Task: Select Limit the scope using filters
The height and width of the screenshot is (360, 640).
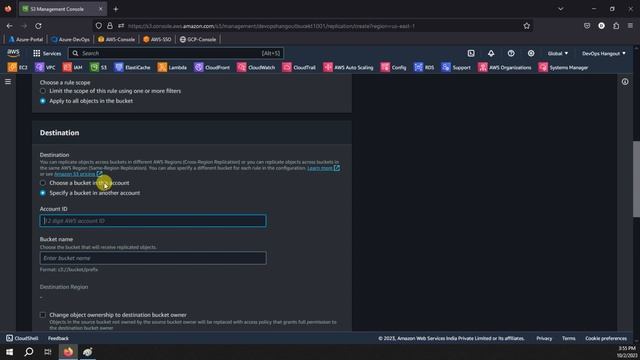Action: click(x=43, y=91)
